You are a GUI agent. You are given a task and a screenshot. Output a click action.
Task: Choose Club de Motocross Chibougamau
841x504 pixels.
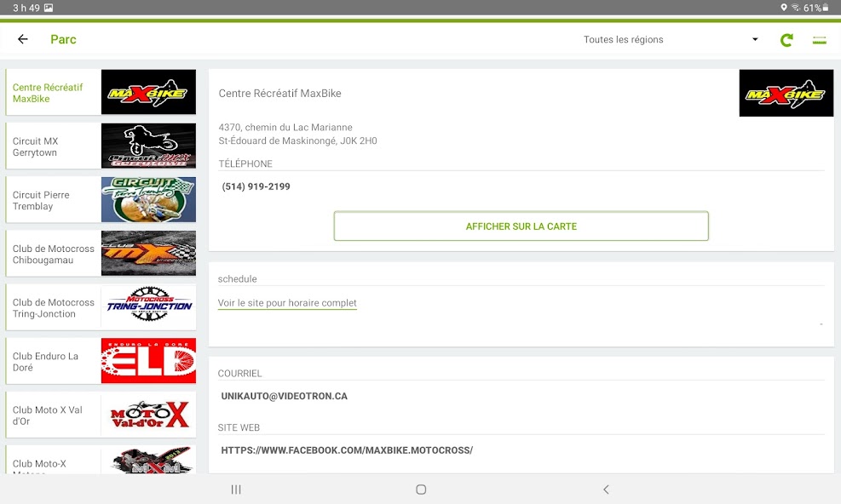point(101,254)
